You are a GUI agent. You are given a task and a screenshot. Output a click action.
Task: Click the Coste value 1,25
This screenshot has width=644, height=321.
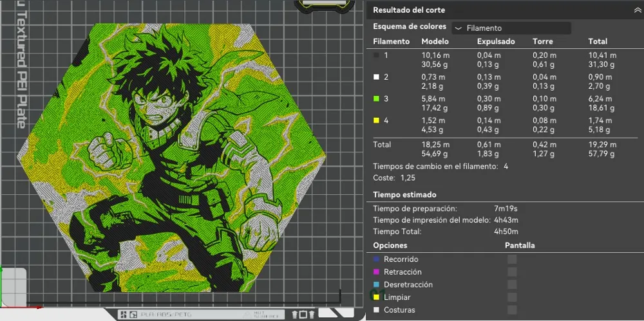408,178
